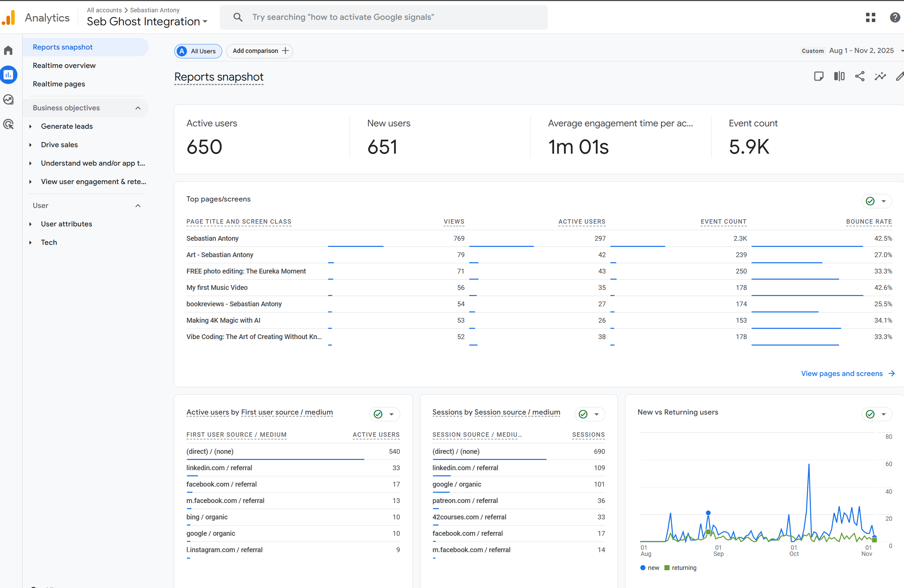Click Top pages/screens data quality checkmark
904x588 pixels.
point(870,201)
